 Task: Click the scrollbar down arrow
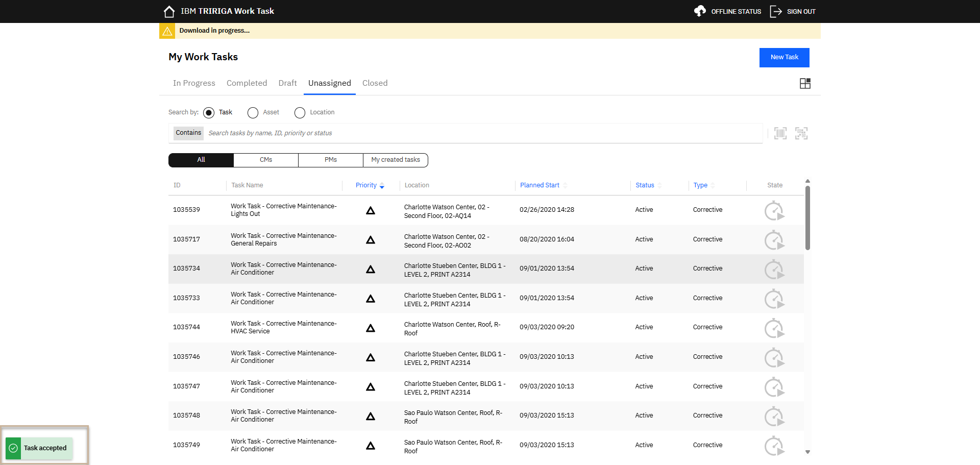807,452
